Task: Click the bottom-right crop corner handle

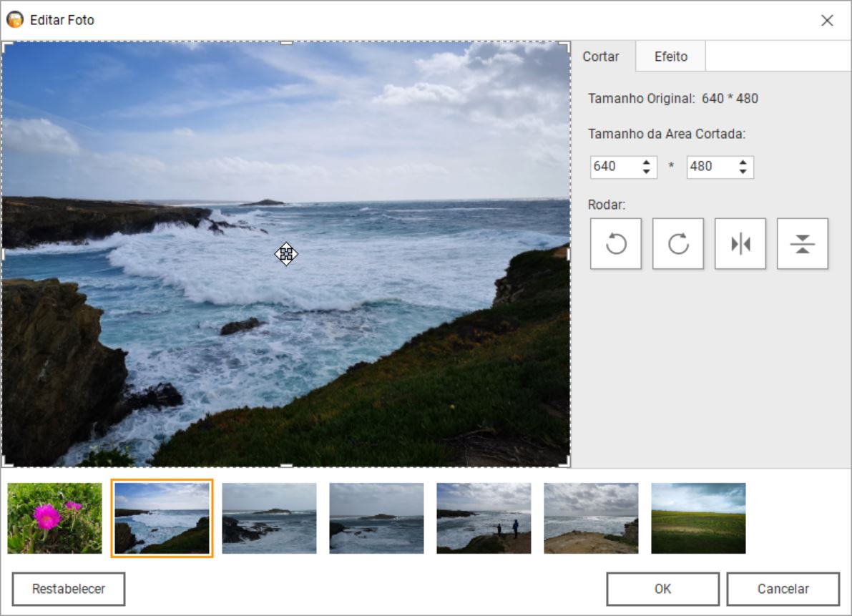Action: pos(566,463)
